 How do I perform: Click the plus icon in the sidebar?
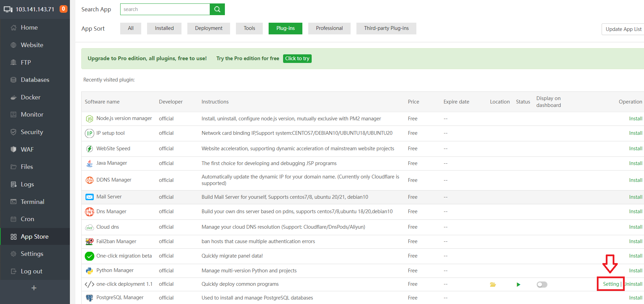coord(34,288)
